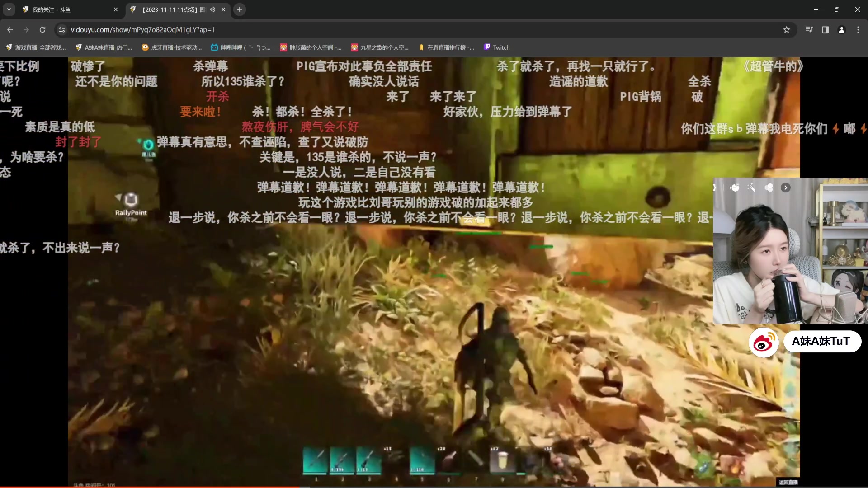Click danmaku text PIG宣布对此事负全部责任
Viewport: 868px width, 488px height.
coord(364,66)
